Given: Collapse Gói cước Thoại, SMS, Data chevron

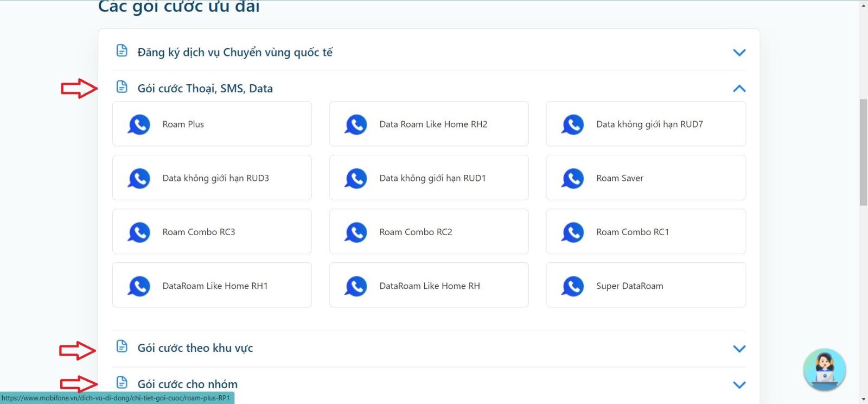Looking at the screenshot, I should pyautogui.click(x=739, y=88).
